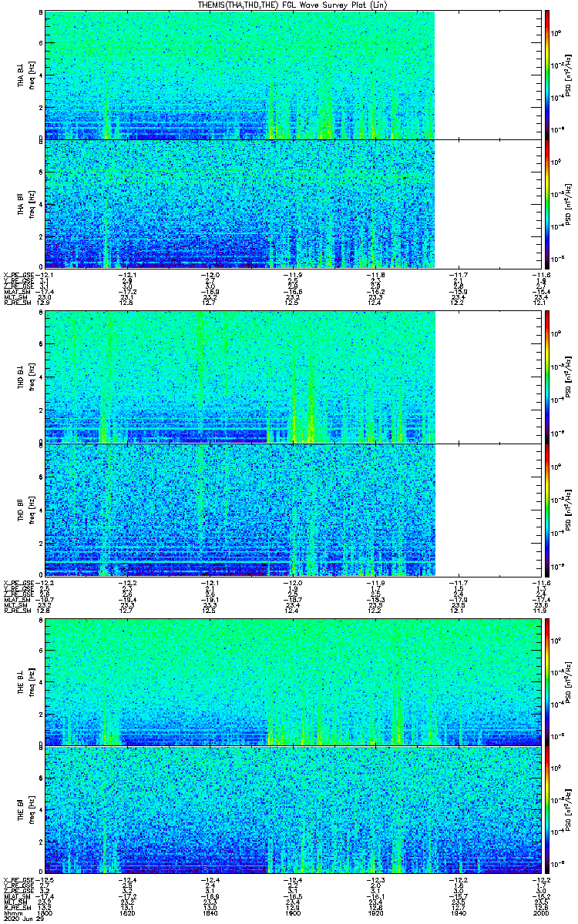Click the THD B‖ PSD color bar
Image resolution: width=578 pixels, height=924 pixels.
(547, 509)
